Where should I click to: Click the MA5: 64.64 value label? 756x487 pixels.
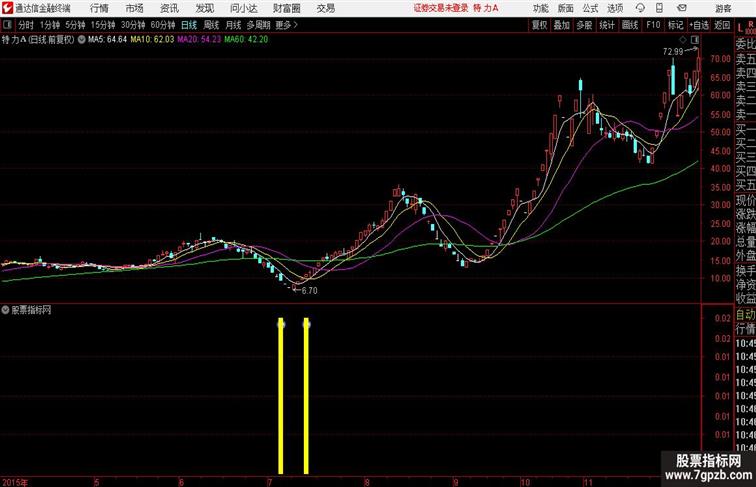(107, 40)
